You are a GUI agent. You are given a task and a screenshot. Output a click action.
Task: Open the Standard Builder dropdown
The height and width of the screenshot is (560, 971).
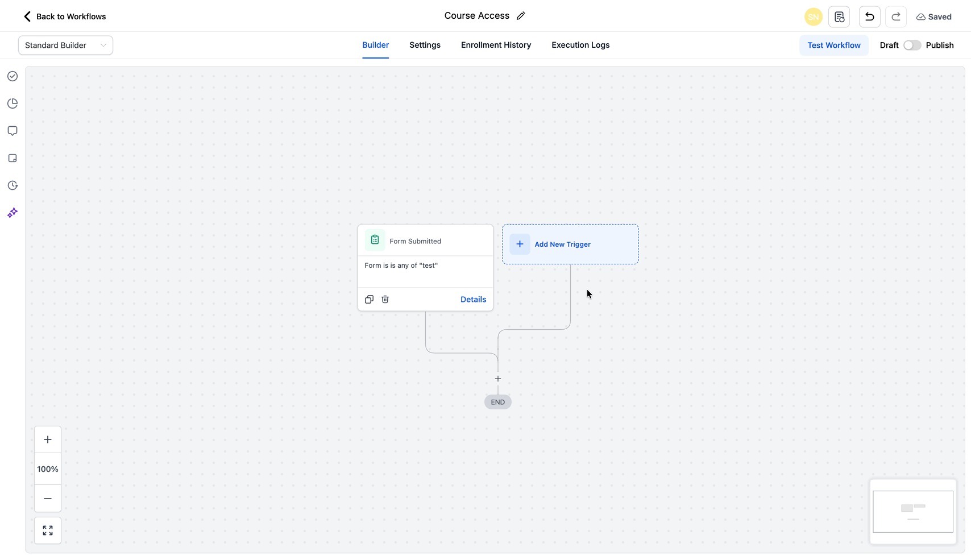tap(65, 45)
